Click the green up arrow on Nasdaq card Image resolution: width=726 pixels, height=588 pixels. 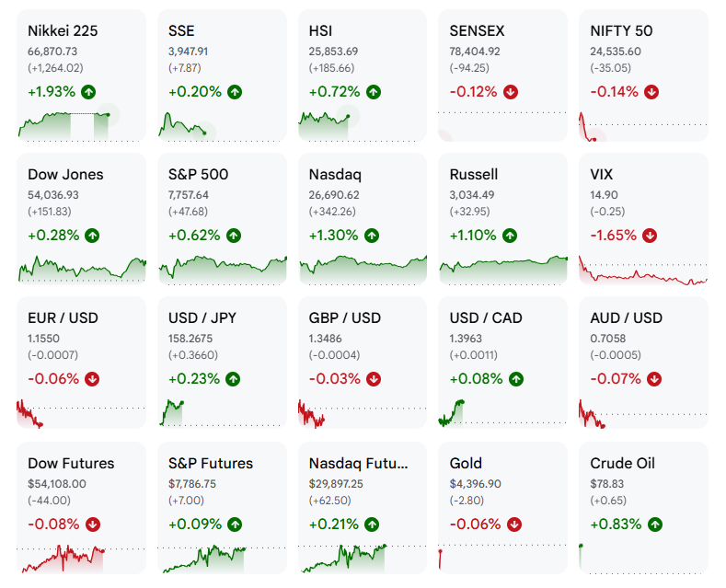pos(372,236)
